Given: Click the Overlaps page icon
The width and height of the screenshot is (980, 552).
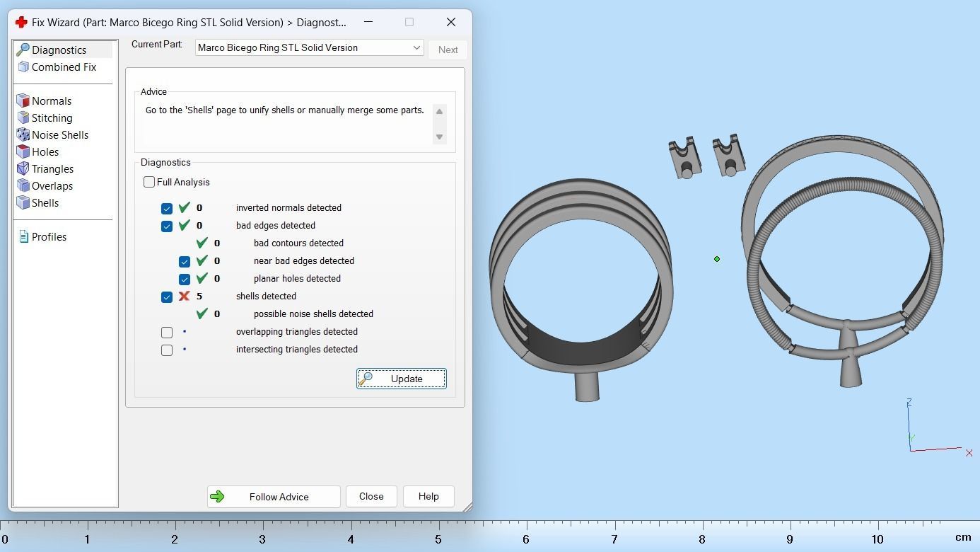Looking at the screenshot, I should [23, 186].
